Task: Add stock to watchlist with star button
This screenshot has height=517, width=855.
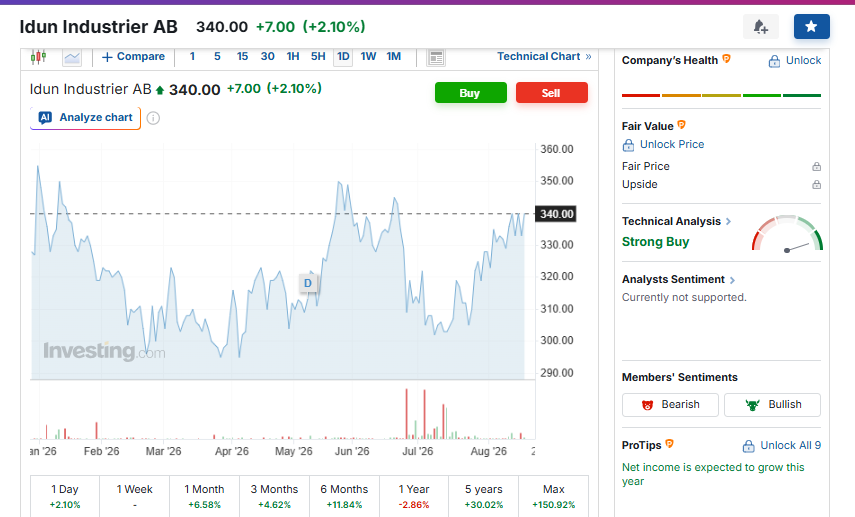Action: [x=811, y=27]
